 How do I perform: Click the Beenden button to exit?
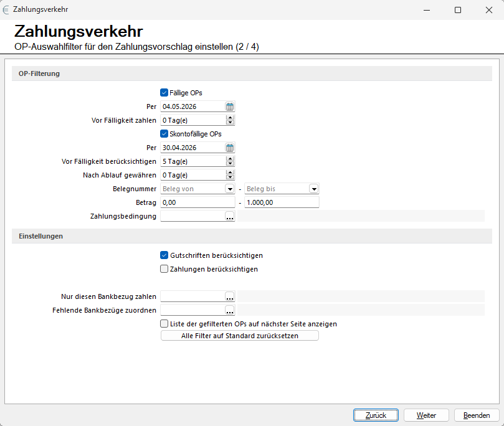pyautogui.click(x=477, y=415)
